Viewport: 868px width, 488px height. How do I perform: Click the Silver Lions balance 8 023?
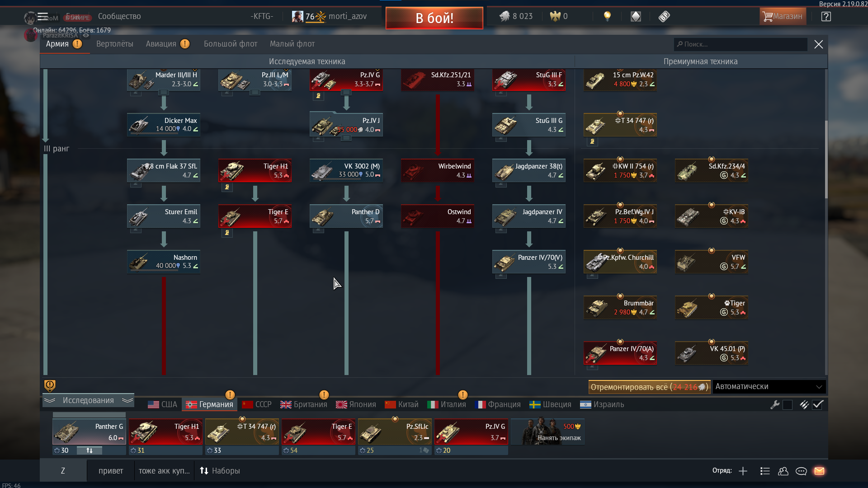pyautogui.click(x=516, y=17)
